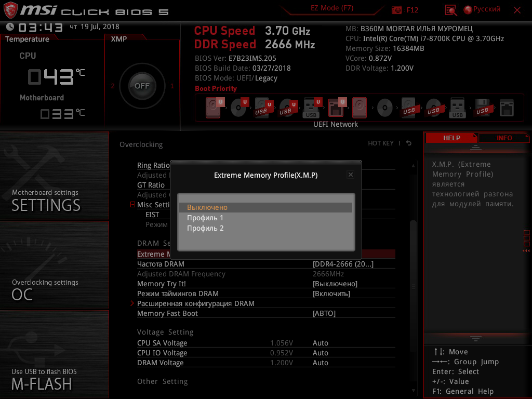Select the Ring Ratio row
This screenshot has height=399, width=532.
(153, 165)
